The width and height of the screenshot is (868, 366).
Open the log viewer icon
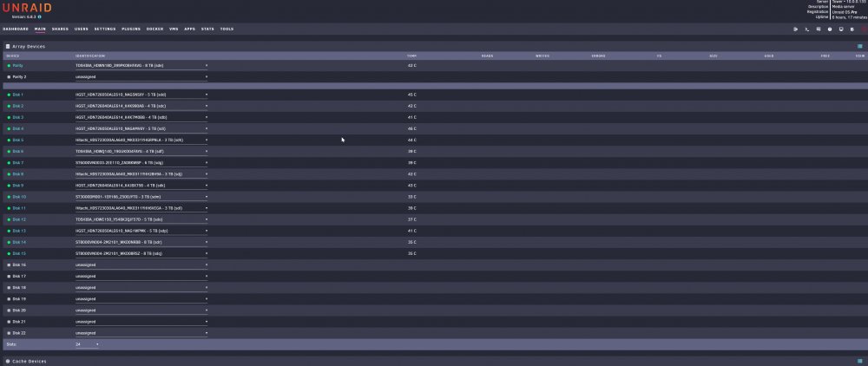[x=852, y=29]
